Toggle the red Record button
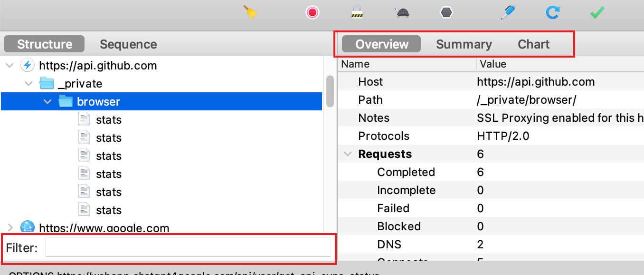This screenshot has width=644, height=275. pos(312,12)
